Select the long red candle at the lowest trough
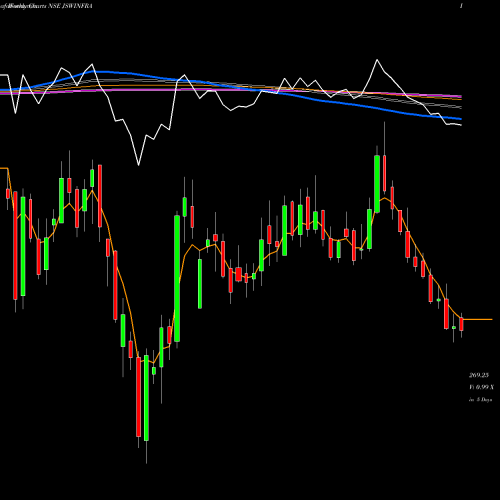The height and width of the screenshot is (500, 500). click(x=138, y=397)
